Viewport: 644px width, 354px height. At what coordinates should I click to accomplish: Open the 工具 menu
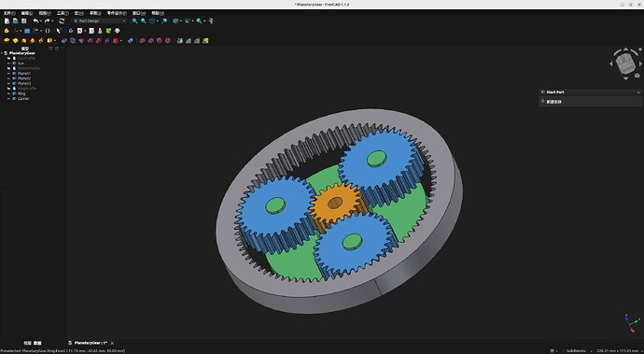(63, 13)
